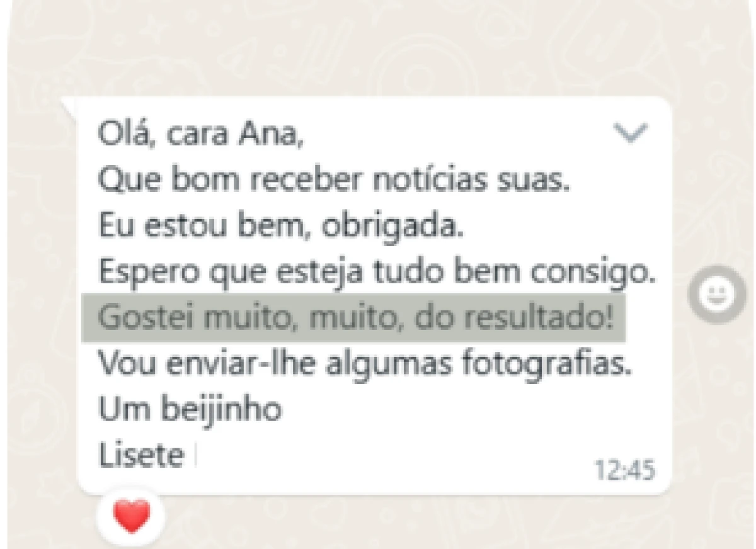The width and height of the screenshot is (756, 549).
Task: Click the signature 'Lisete'
Action: [x=141, y=456]
